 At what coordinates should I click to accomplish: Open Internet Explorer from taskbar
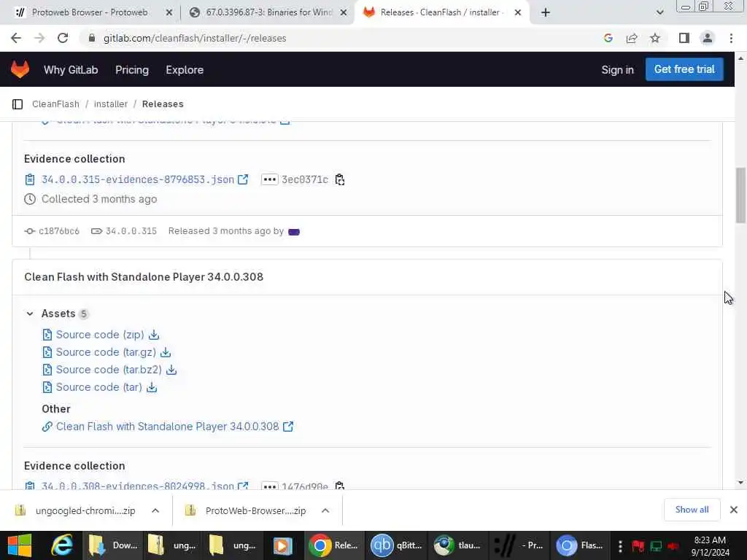point(62,545)
